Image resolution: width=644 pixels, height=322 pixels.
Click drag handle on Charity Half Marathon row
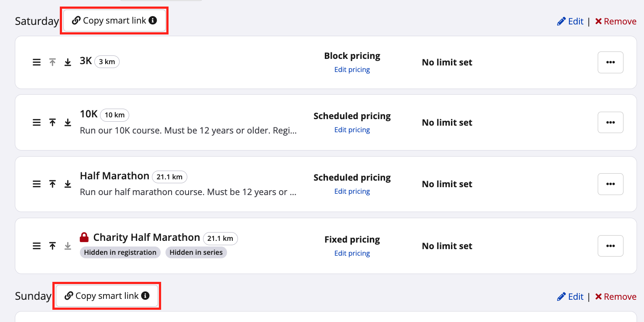37,246
